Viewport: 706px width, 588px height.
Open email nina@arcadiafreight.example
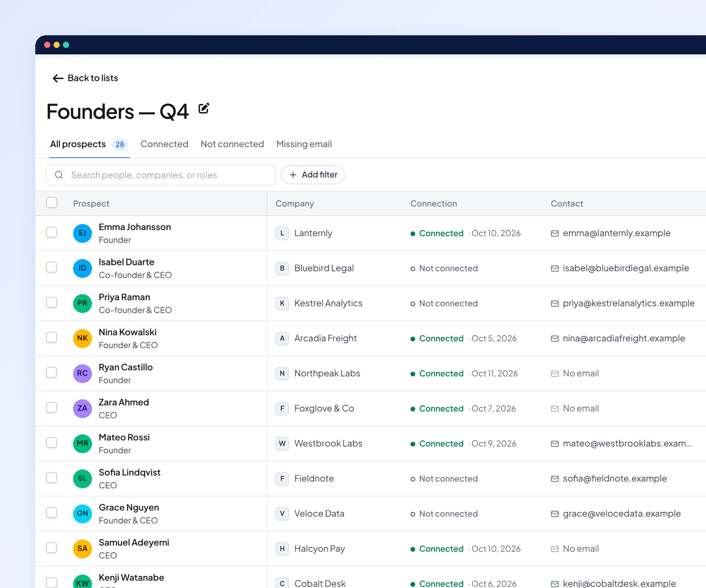pos(624,338)
